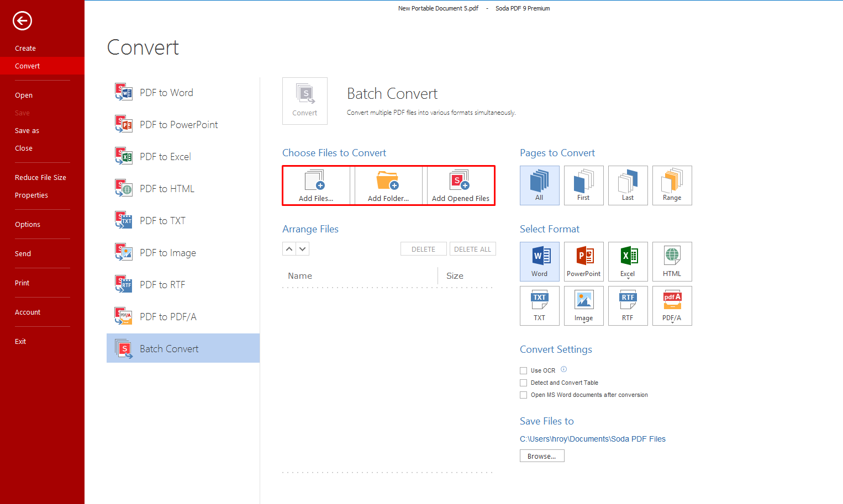
Task: Check Detect and Convert Table
Action: point(523,383)
